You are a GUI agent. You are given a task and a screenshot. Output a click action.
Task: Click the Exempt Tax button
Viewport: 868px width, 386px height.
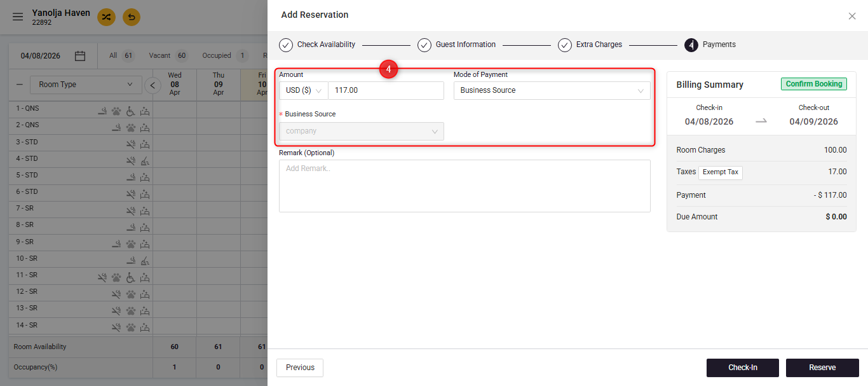[721, 172]
